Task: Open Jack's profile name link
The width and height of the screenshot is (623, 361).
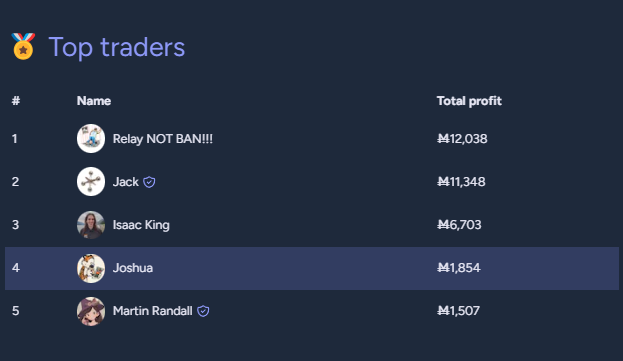Action: click(x=126, y=181)
